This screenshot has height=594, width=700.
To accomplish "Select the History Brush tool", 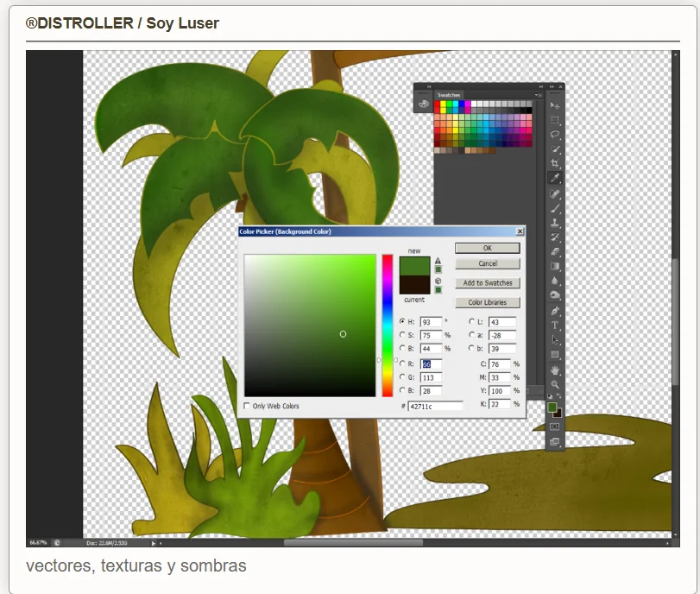I will point(555,237).
